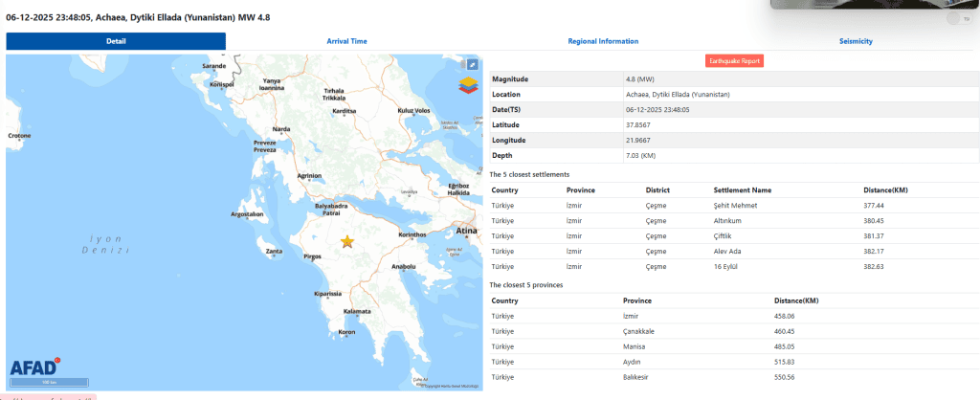The height and width of the screenshot is (400, 980).
Task: Click the Agrinion label on the map
Action: pos(309,176)
